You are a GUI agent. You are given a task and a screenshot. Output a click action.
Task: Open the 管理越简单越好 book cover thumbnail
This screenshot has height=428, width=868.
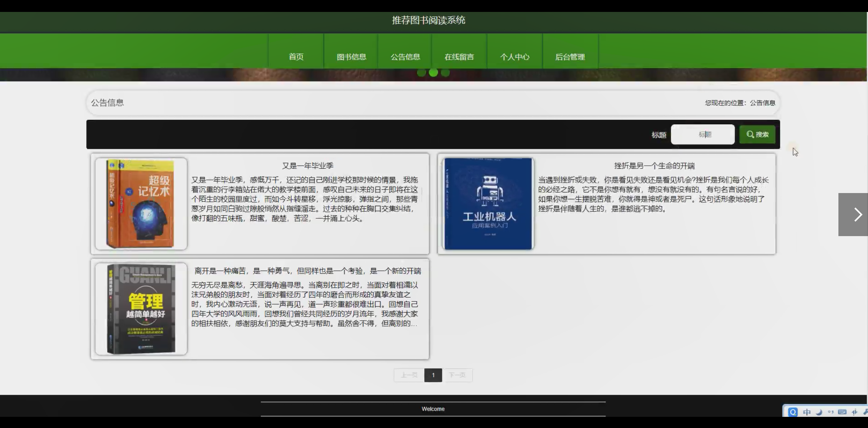pos(141,309)
